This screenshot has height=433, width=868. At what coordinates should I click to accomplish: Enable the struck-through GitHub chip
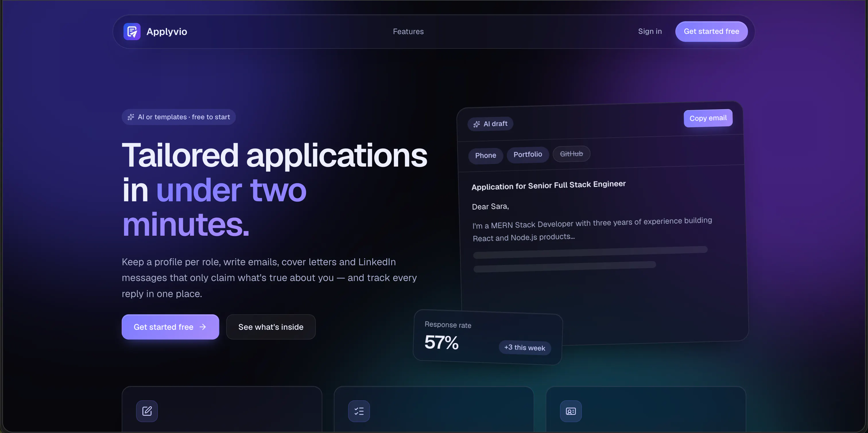pyautogui.click(x=571, y=153)
